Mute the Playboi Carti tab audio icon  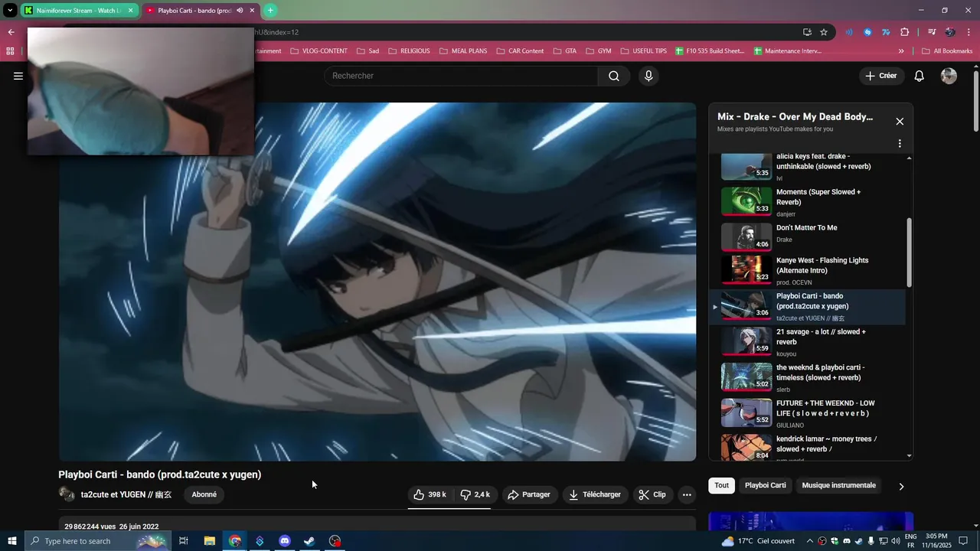[x=240, y=11]
